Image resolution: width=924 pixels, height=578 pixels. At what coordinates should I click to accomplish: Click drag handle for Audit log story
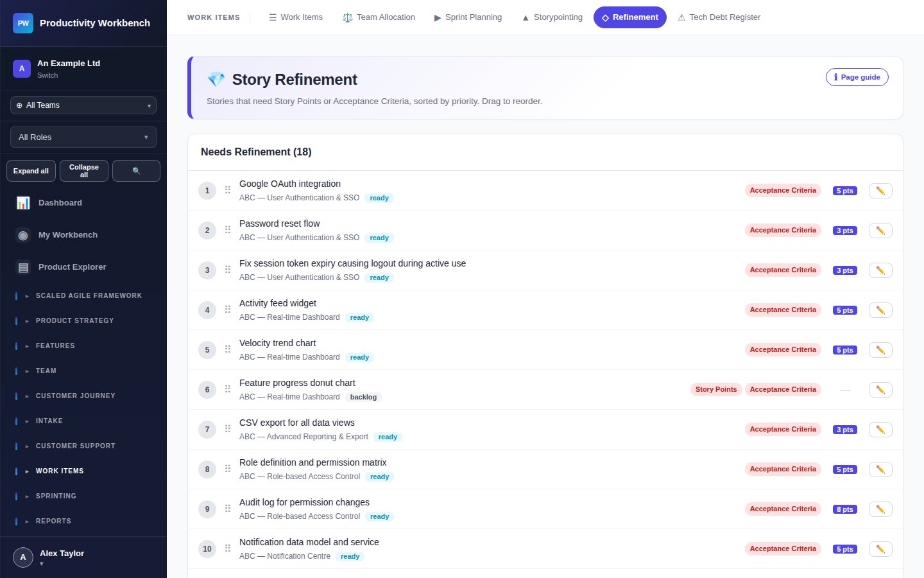click(228, 509)
